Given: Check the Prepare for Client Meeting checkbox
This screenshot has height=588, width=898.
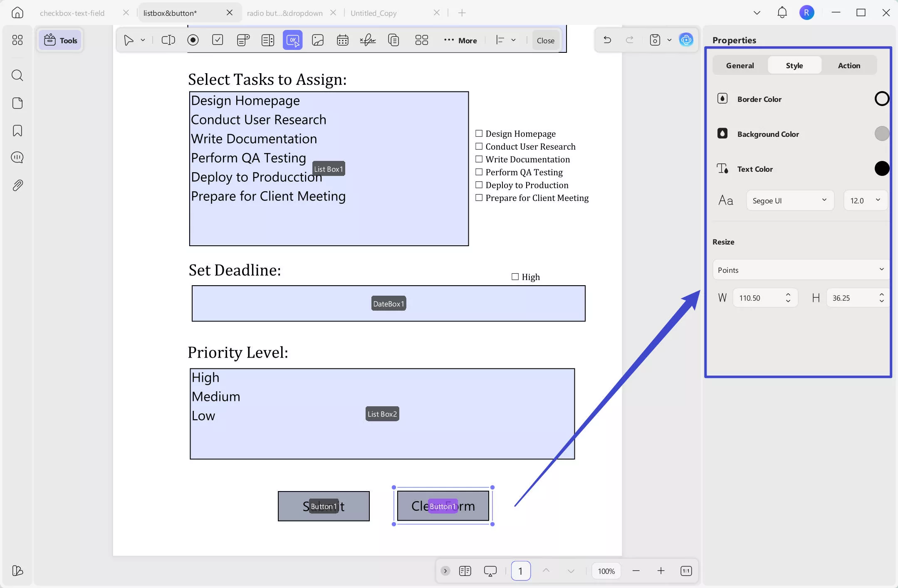Looking at the screenshot, I should [479, 198].
